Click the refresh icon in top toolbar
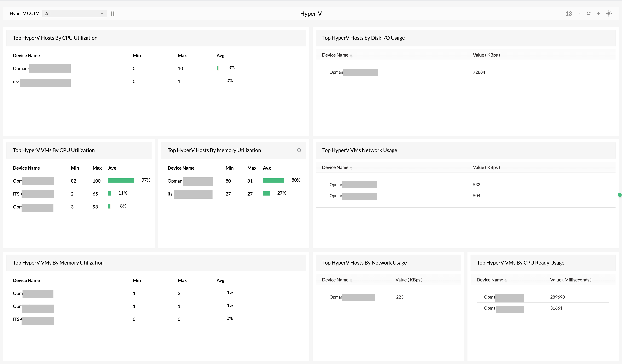 point(589,14)
